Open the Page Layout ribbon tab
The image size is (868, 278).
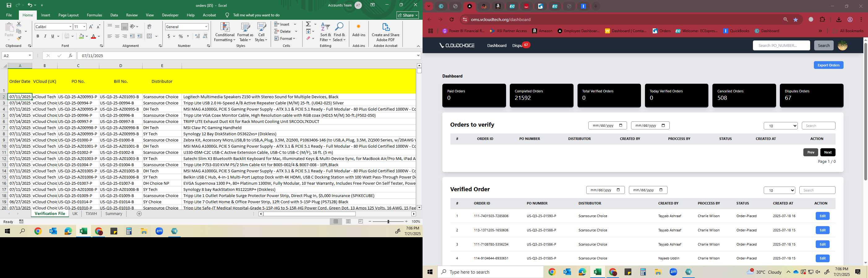click(x=68, y=15)
